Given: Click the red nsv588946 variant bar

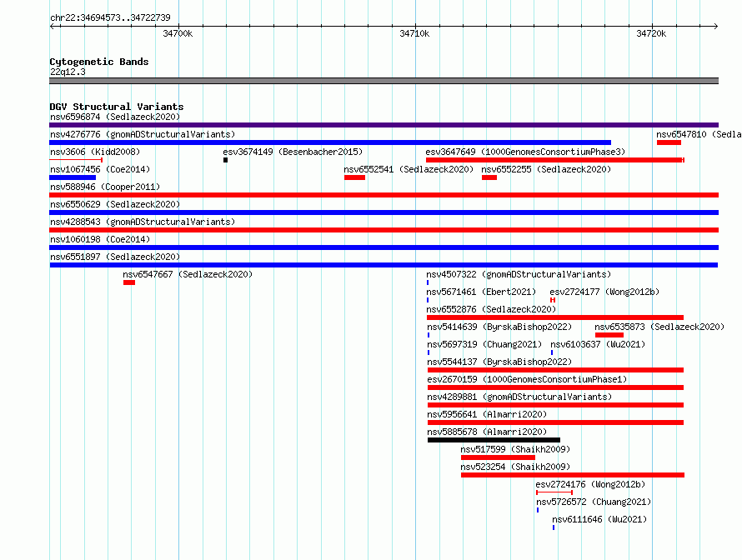Looking at the screenshot, I should tap(384, 195).
